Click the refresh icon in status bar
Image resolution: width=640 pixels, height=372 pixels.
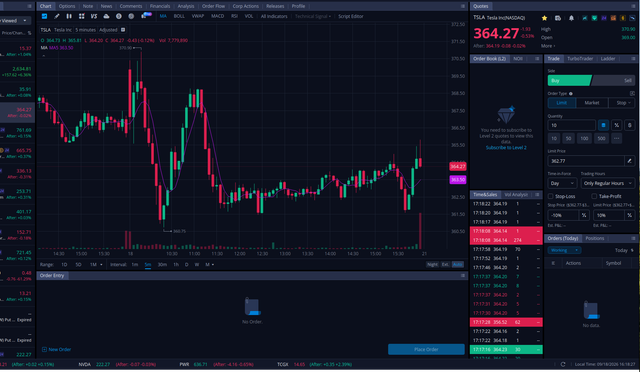click(x=563, y=364)
